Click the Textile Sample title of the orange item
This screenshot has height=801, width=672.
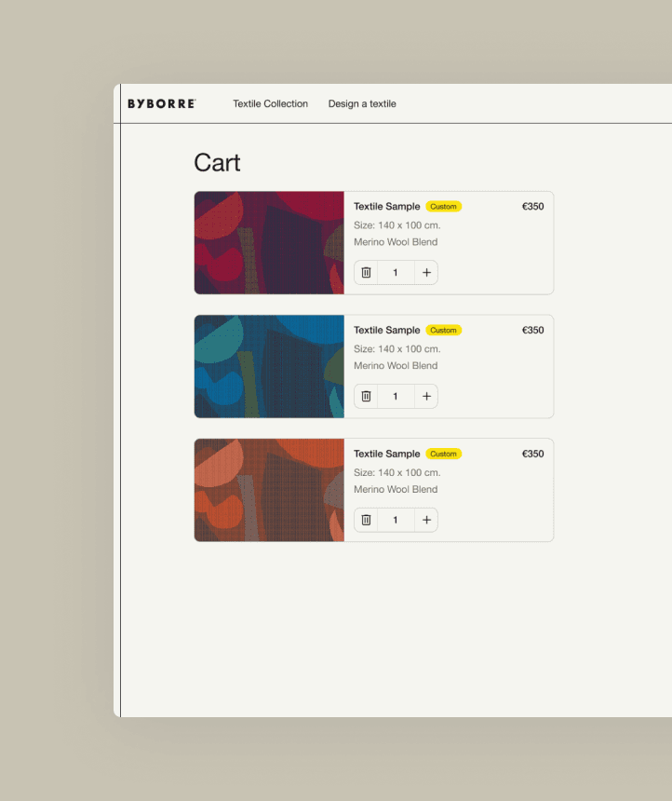tap(386, 454)
